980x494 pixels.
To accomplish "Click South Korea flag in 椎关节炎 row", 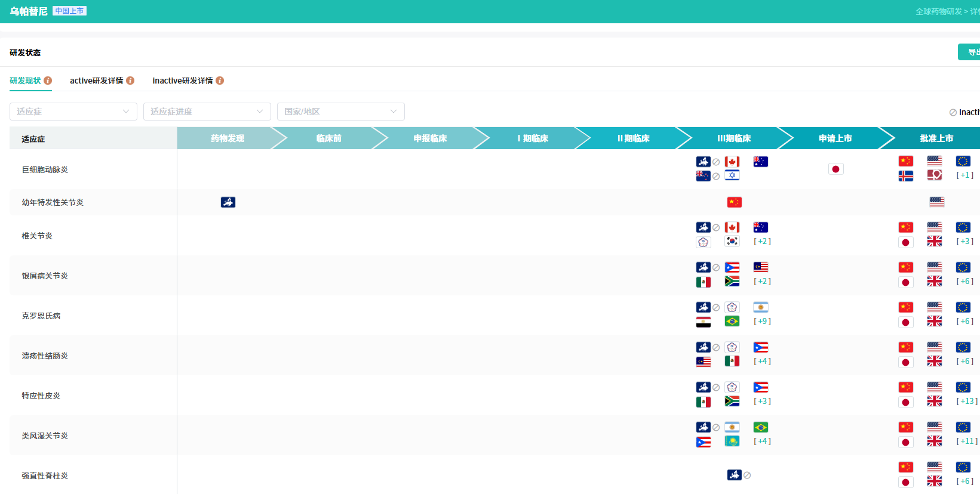I will [x=732, y=241].
